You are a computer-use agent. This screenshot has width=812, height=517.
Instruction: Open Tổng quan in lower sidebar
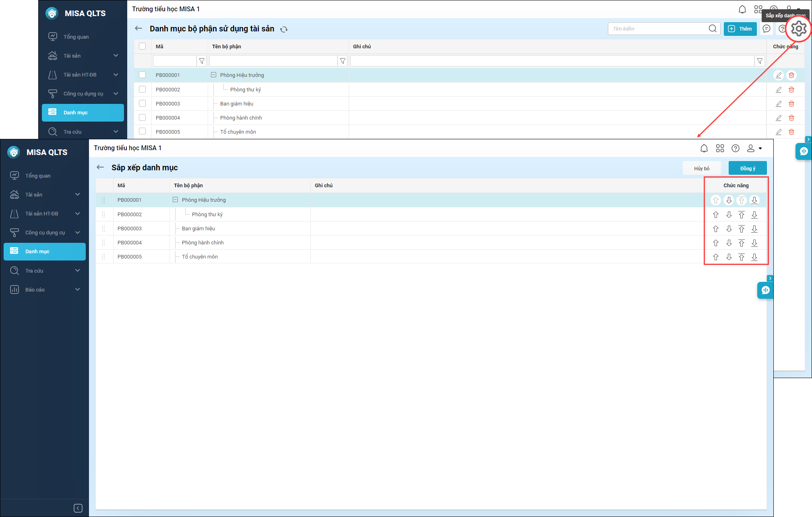click(38, 176)
